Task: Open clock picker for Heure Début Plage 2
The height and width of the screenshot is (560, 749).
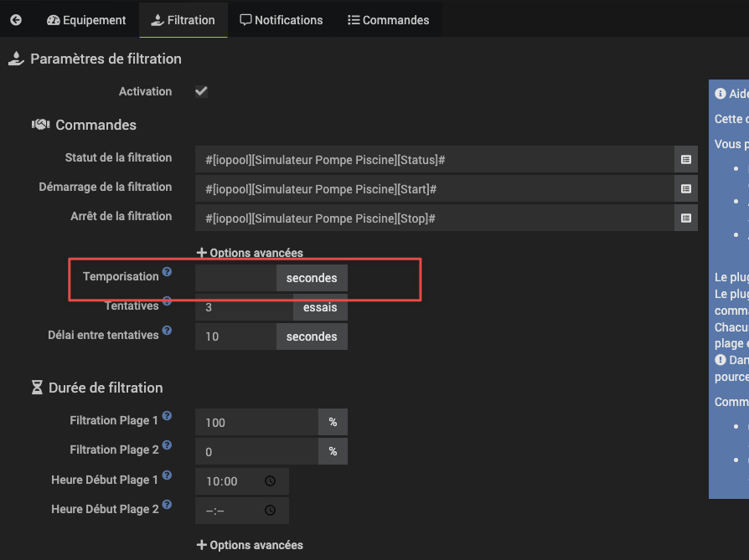Action: coord(271,511)
